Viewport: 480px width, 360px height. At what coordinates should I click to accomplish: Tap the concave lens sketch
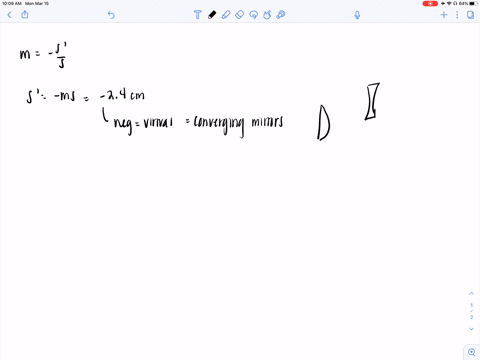pyautogui.click(x=372, y=101)
